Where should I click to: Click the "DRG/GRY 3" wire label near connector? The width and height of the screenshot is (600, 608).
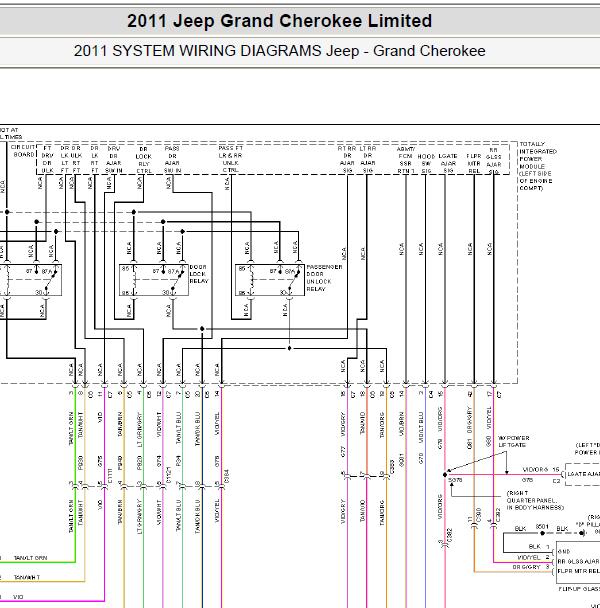pyautogui.click(x=531, y=567)
